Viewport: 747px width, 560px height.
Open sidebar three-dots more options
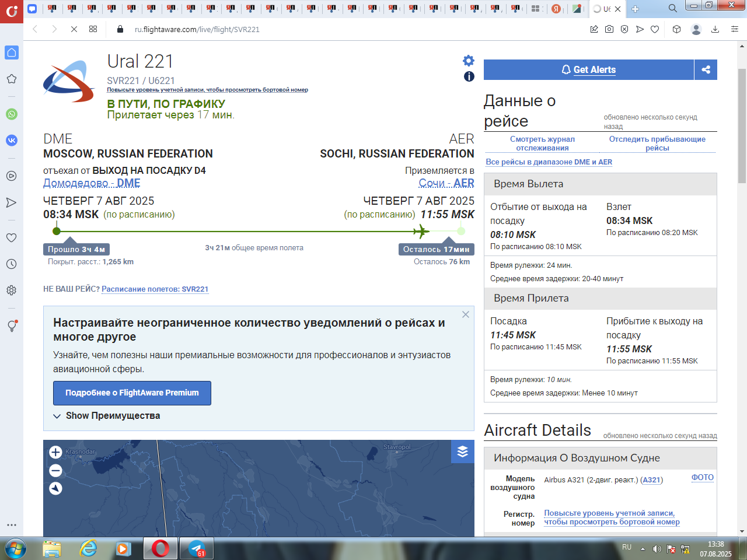12,525
